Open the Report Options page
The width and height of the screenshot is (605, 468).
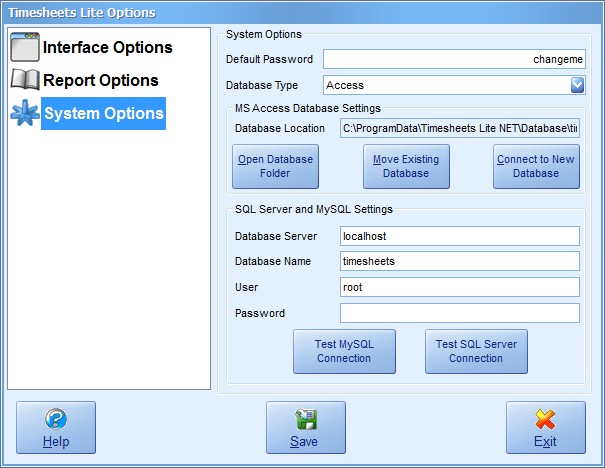click(101, 80)
